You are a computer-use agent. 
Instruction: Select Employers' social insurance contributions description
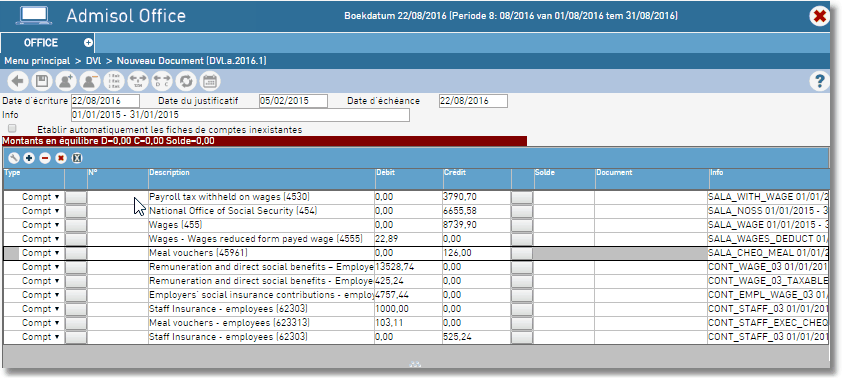(x=262, y=295)
